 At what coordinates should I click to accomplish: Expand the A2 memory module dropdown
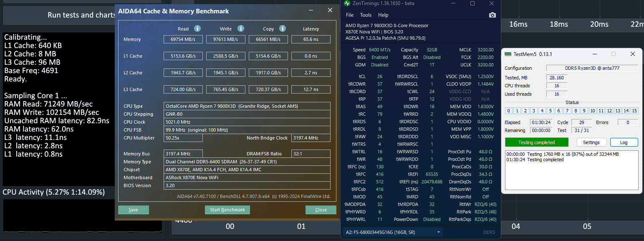[x=392, y=232]
